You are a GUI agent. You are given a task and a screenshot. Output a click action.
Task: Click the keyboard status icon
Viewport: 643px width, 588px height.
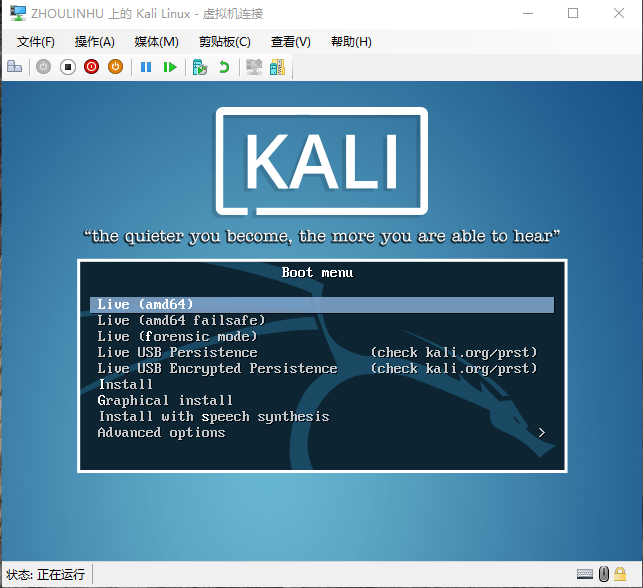(585, 574)
